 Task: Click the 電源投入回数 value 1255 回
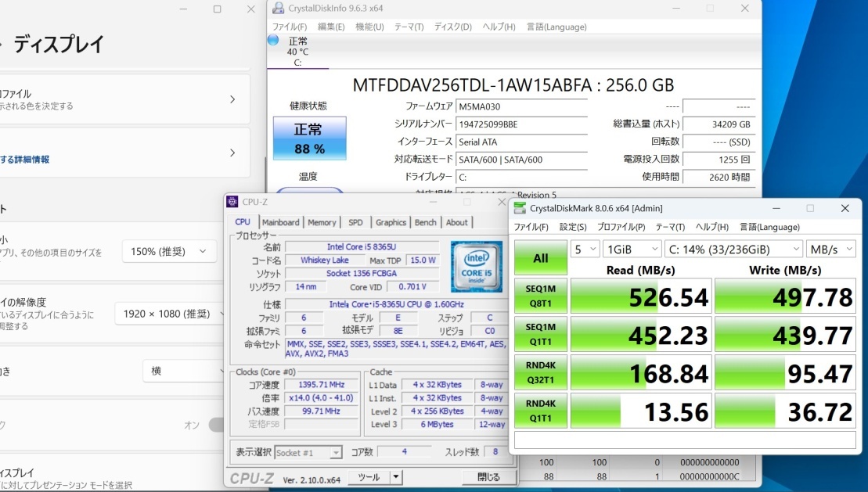point(719,160)
